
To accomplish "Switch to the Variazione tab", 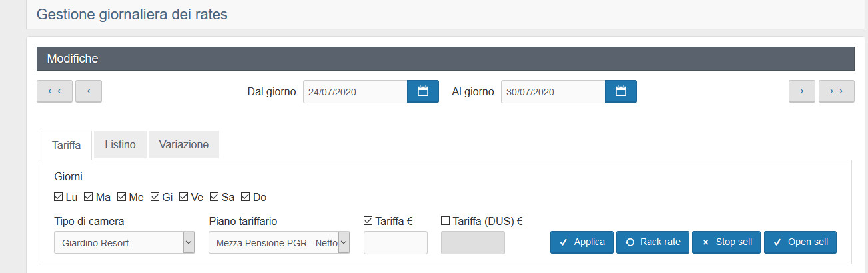I will coord(184,144).
